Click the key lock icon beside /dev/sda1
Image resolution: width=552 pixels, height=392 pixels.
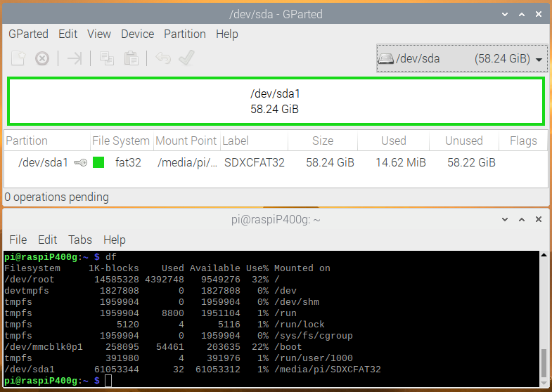click(81, 162)
